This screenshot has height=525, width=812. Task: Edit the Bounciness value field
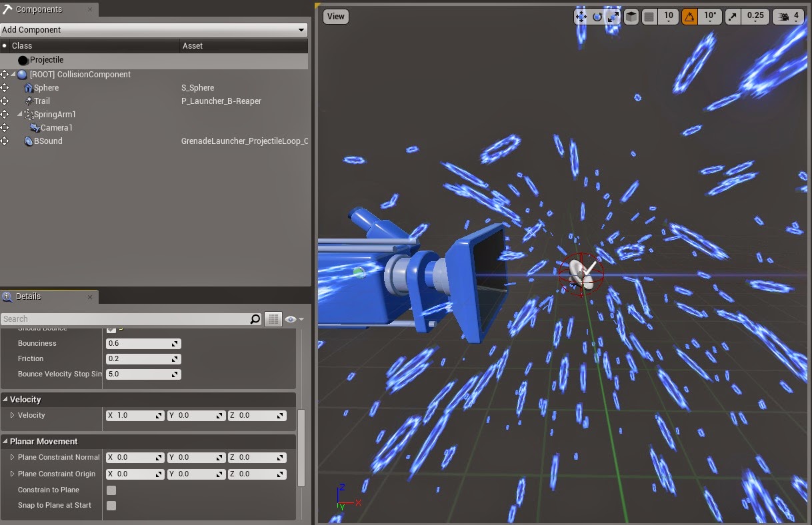[143, 344]
